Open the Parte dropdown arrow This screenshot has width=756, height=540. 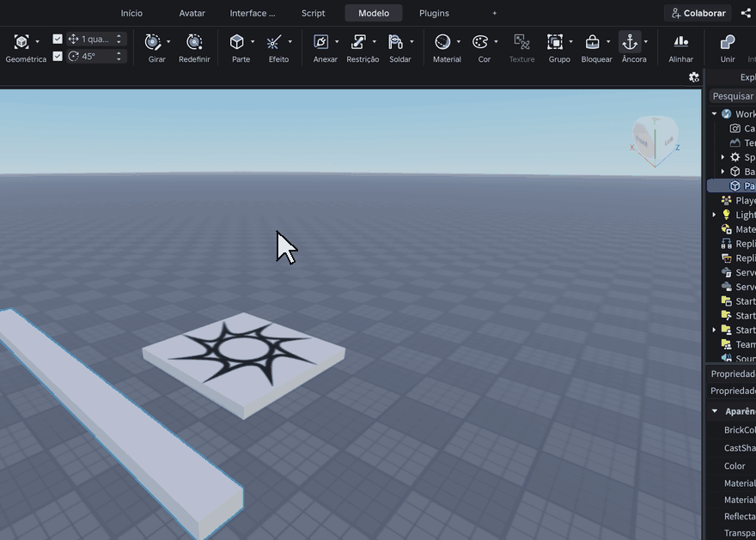point(253,42)
